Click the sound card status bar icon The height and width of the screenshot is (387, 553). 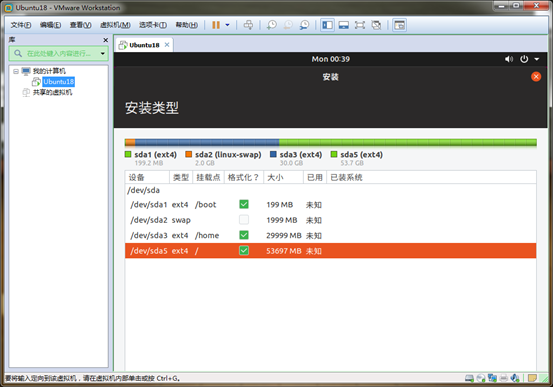coord(515,378)
